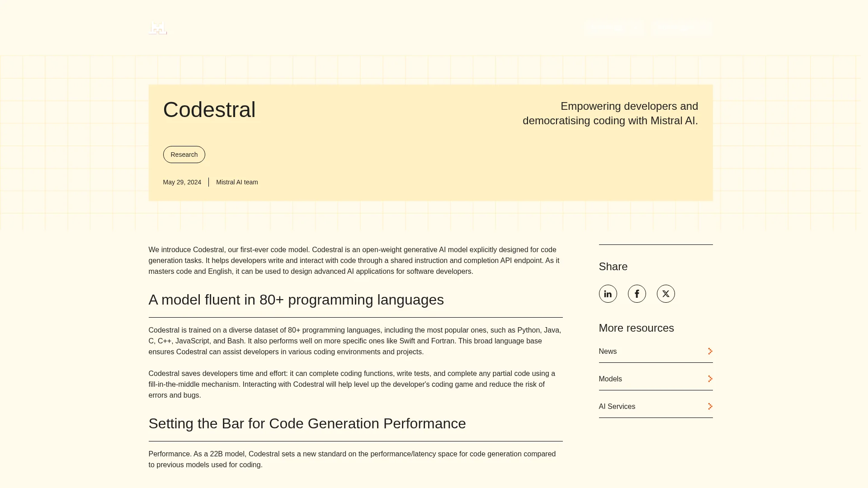The height and width of the screenshot is (488, 868).
Task: Click the Mistral AI logo
Action: [158, 28]
